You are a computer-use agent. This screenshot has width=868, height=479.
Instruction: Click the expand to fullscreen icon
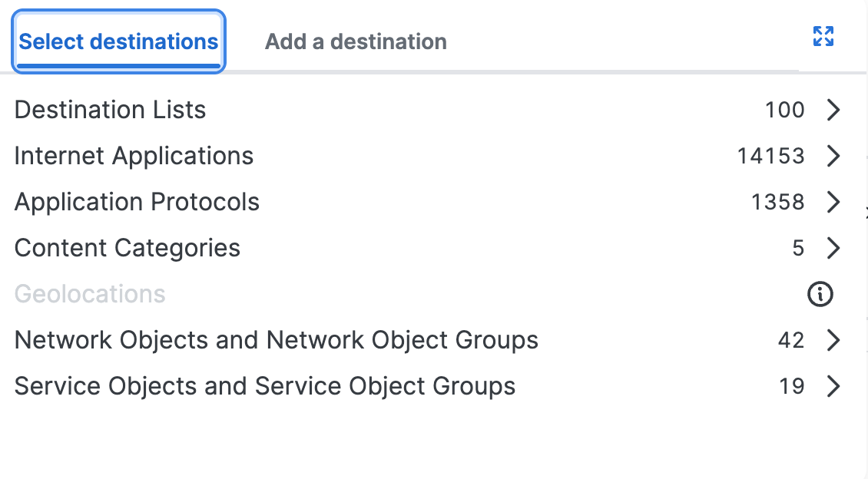(823, 37)
